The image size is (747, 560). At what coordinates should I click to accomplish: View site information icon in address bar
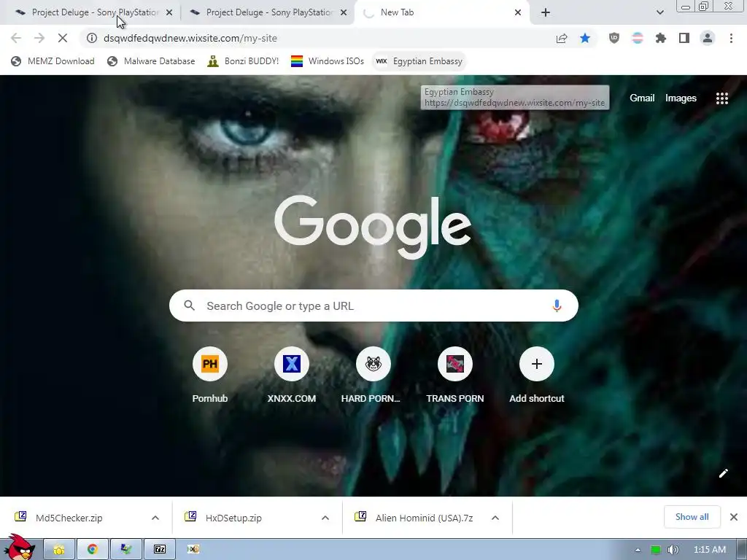(92, 38)
